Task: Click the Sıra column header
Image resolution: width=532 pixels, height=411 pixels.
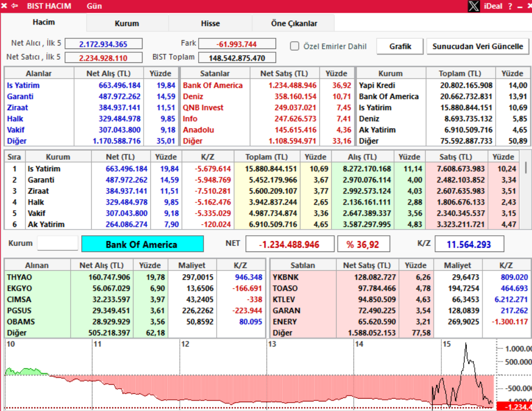Action: [14, 157]
